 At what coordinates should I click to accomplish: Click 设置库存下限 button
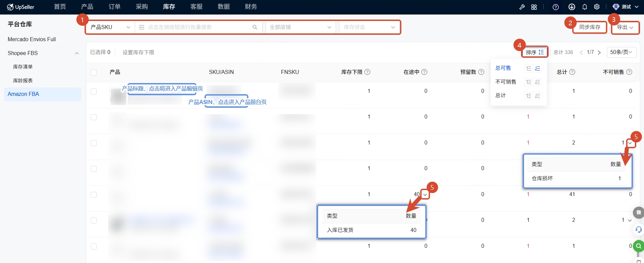(x=139, y=52)
